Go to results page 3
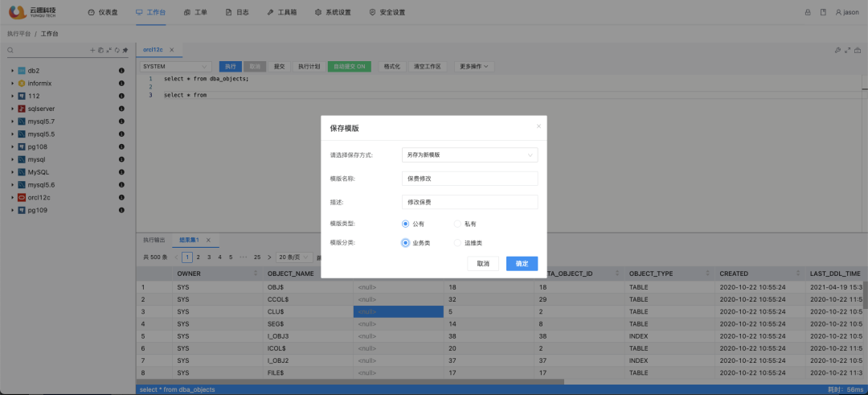Viewport: 868px width, 395px height. pyautogui.click(x=209, y=257)
